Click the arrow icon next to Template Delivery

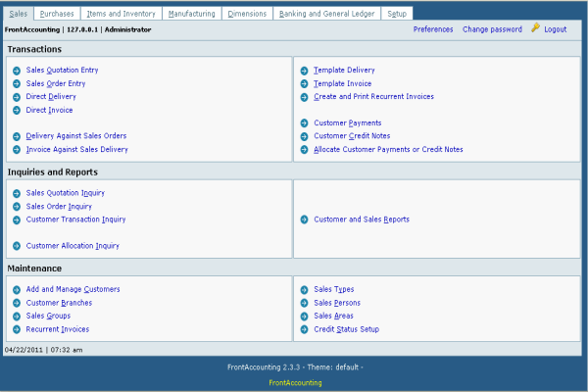pyautogui.click(x=304, y=71)
